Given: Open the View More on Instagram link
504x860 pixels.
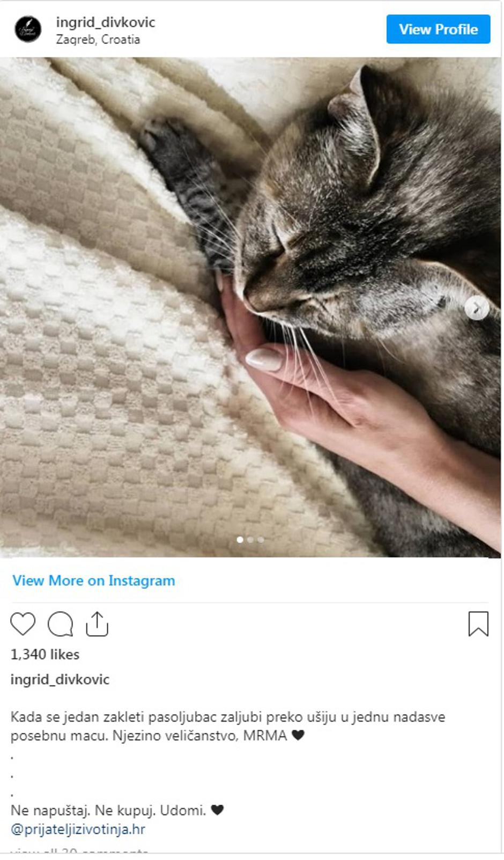Looking at the screenshot, I should click(94, 580).
